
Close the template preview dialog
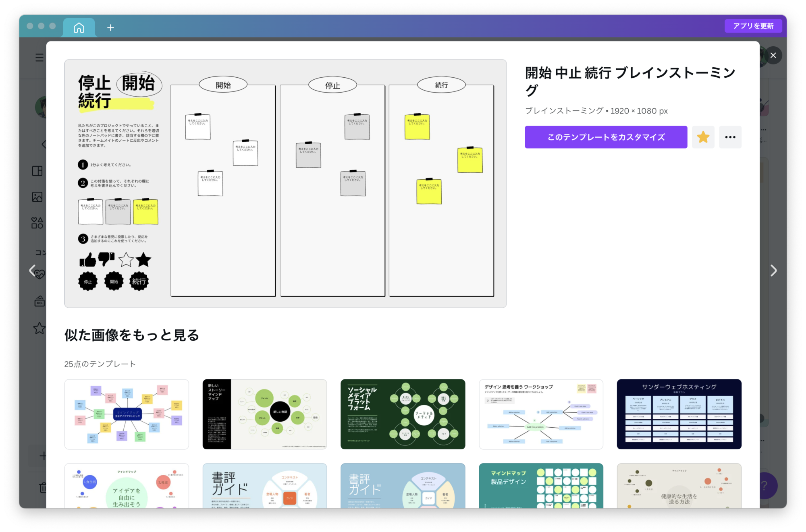(773, 55)
